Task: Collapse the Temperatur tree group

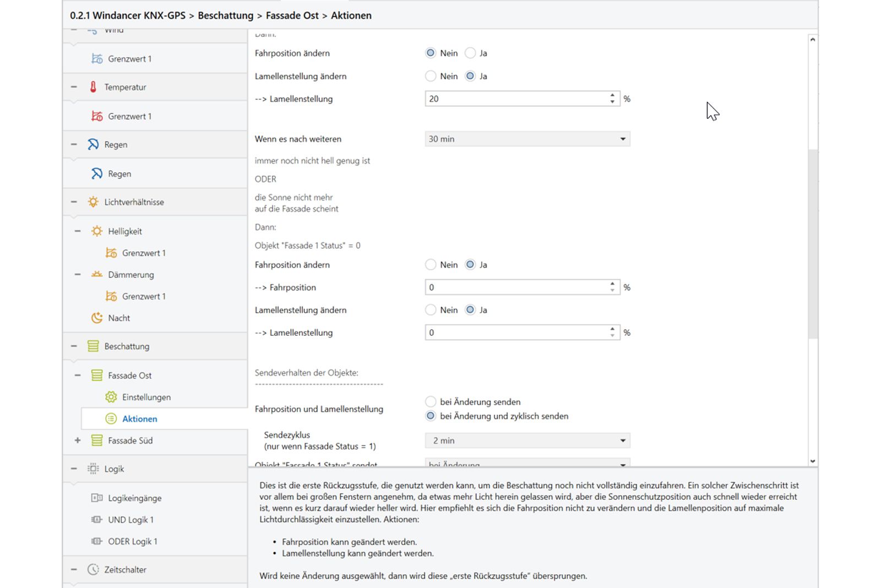Action: [74, 87]
